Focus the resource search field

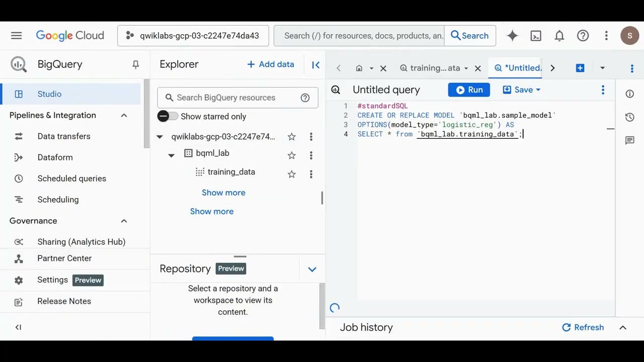pyautogui.click(x=359, y=36)
